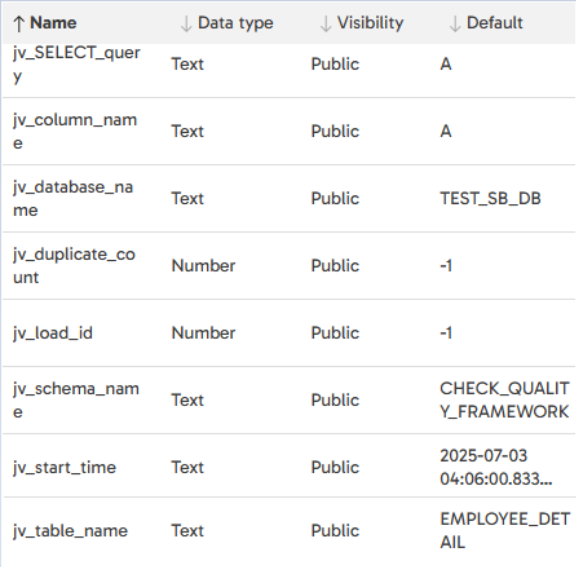This screenshot has width=576, height=567.
Task: Click the EMPLOYEE_DETAIL default value cell
Action: (505, 531)
